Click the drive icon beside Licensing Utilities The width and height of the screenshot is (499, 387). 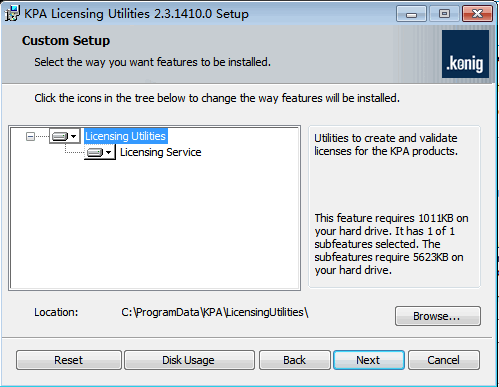point(60,136)
